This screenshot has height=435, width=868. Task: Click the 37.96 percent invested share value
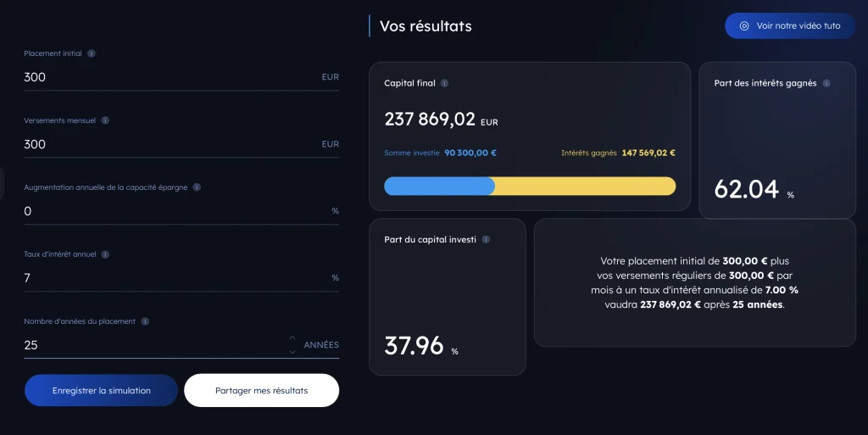(414, 346)
